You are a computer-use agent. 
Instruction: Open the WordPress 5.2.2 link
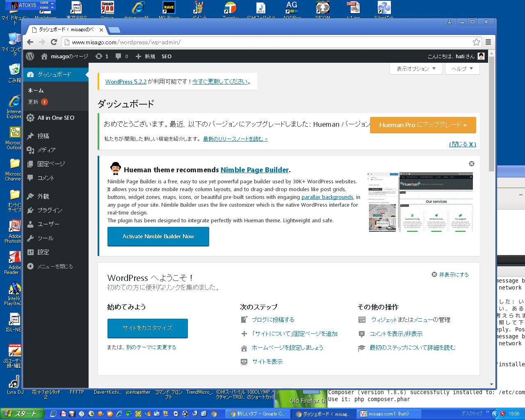pos(126,81)
